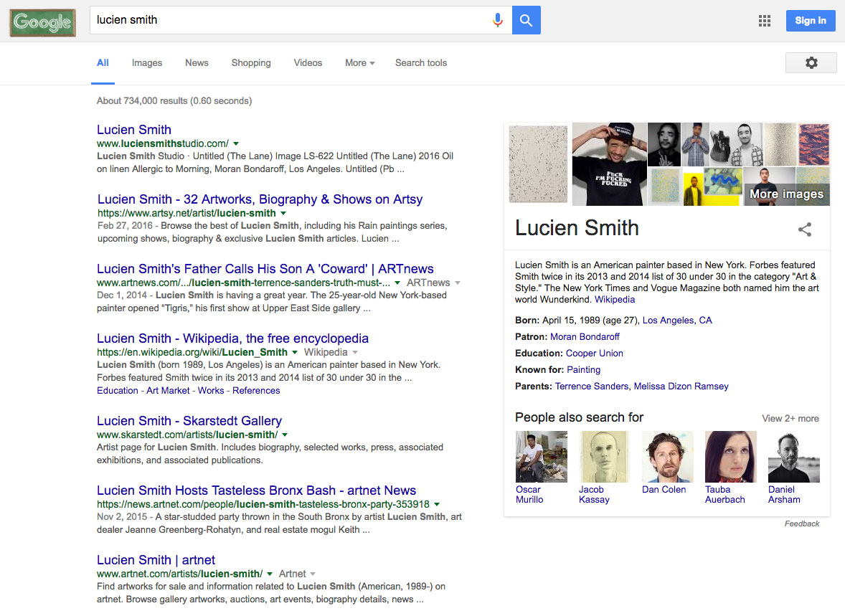This screenshot has height=616, width=845.
Task: Click Painting under Known for
Action: pos(584,370)
